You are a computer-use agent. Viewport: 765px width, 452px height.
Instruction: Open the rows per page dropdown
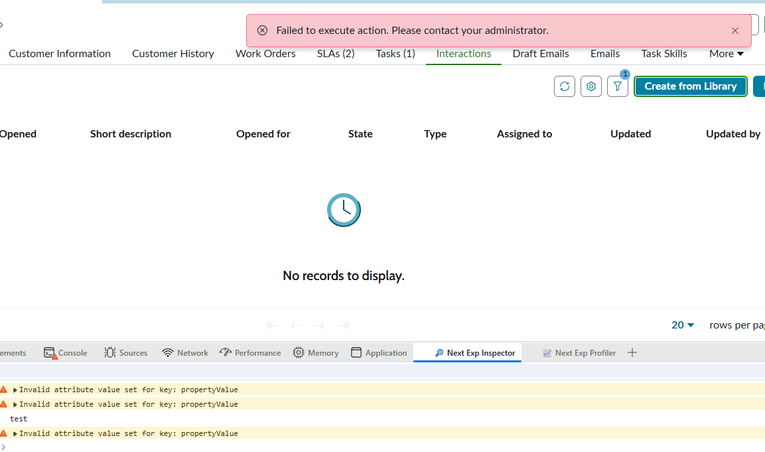point(683,325)
